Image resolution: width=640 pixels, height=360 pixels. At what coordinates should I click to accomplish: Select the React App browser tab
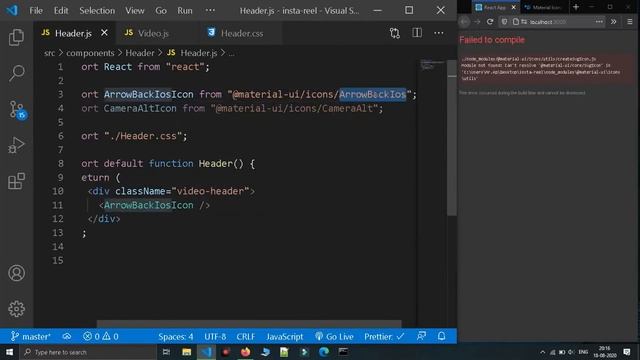pos(494,7)
